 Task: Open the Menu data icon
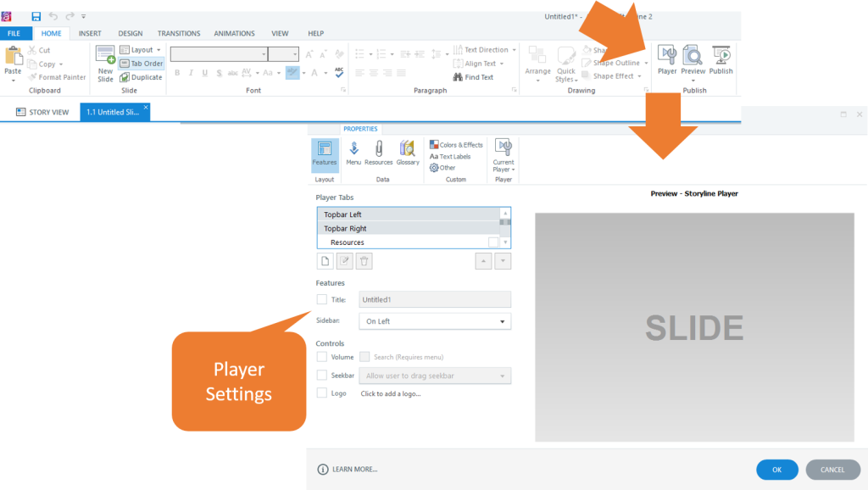[353, 153]
